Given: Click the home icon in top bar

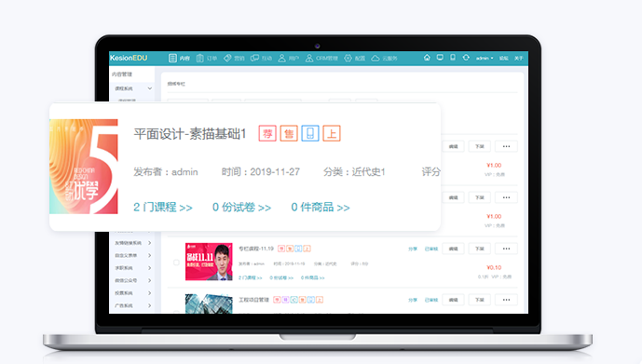Looking at the screenshot, I should pos(427,58).
